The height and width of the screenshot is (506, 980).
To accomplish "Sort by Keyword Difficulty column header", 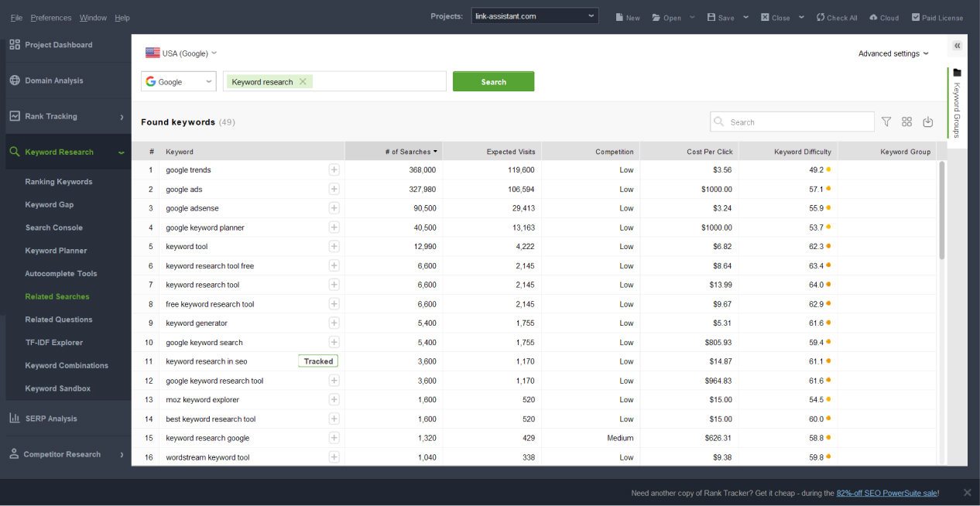I will point(788,152).
